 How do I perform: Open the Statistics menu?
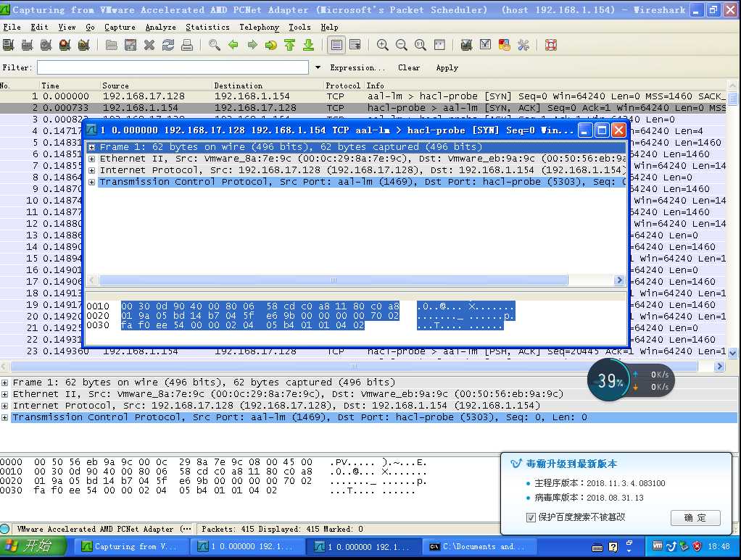pos(207,28)
